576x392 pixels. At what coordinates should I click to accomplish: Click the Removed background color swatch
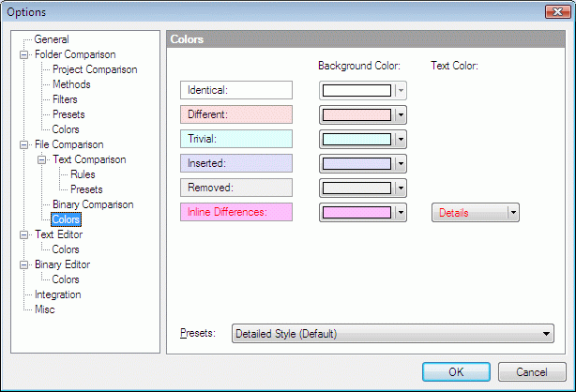356,188
